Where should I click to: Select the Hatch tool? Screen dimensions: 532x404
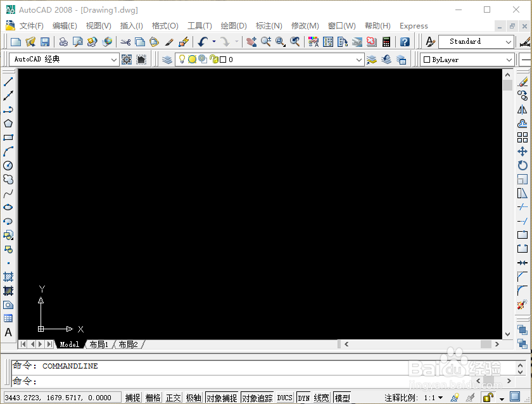click(8, 277)
